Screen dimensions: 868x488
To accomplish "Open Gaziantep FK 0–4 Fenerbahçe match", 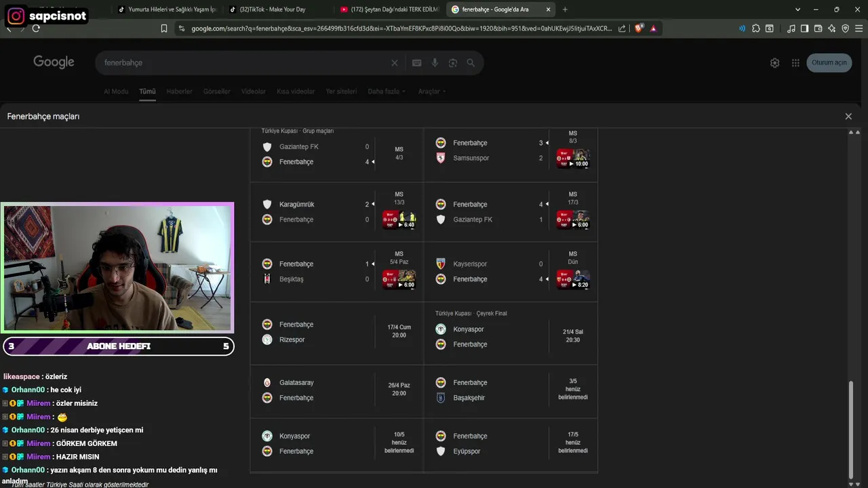I will (337, 153).
